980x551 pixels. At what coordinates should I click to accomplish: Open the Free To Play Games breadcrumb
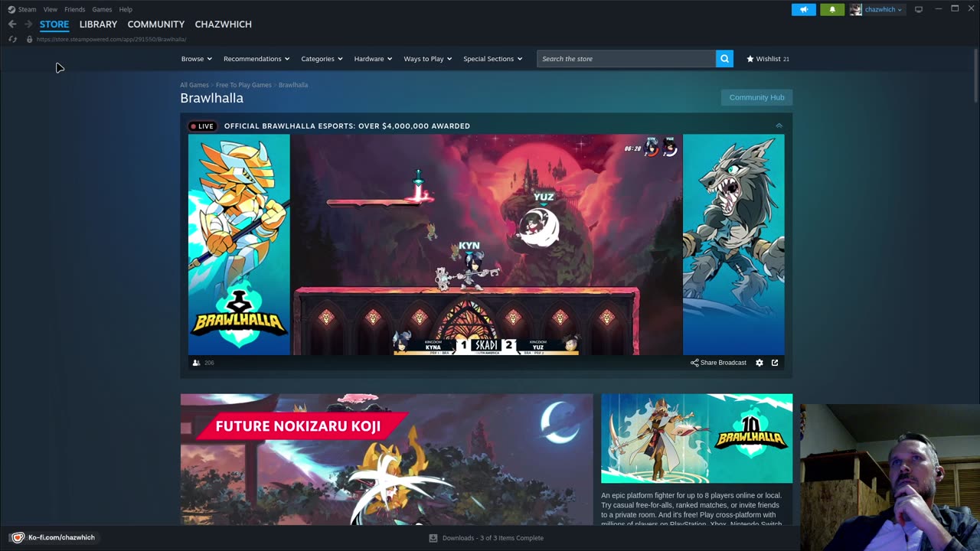243,85
